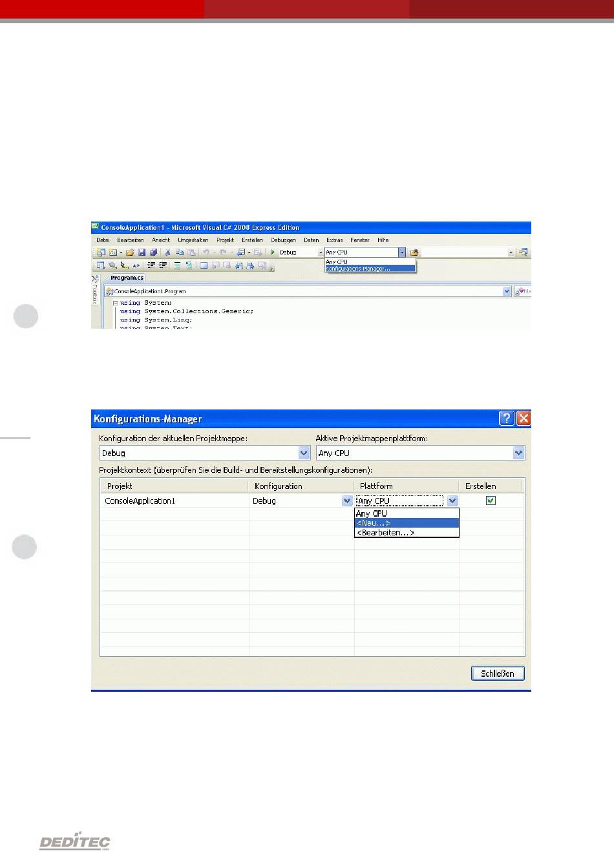
Task: Click the Erstellen column header
Action: [x=492, y=486]
